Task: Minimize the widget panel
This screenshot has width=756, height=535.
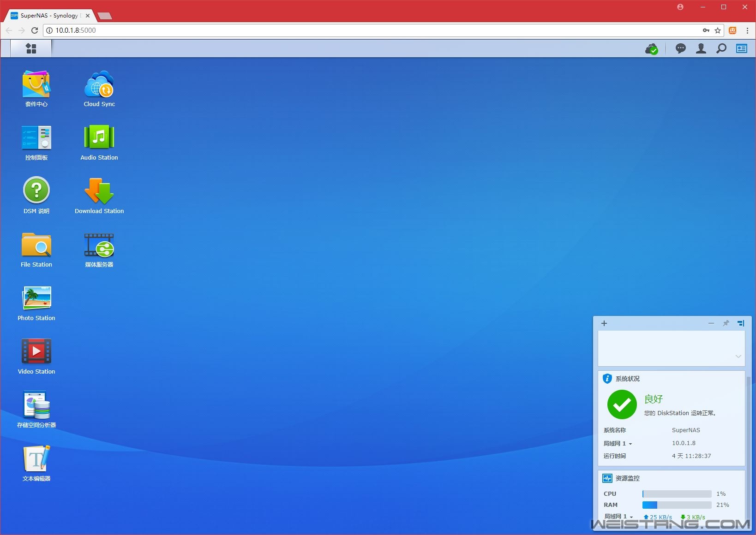Action: pyautogui.click(x=711, y=323)
